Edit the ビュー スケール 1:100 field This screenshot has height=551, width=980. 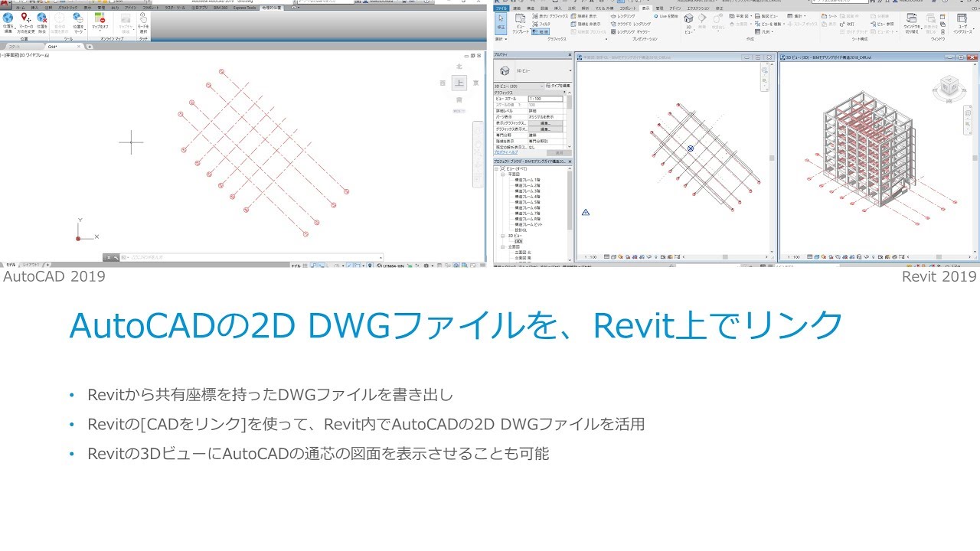pos(545,99)
